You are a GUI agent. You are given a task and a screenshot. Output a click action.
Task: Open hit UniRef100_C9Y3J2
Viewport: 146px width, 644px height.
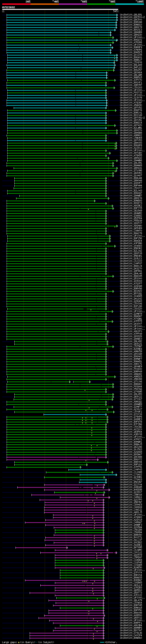pos(131,553)
